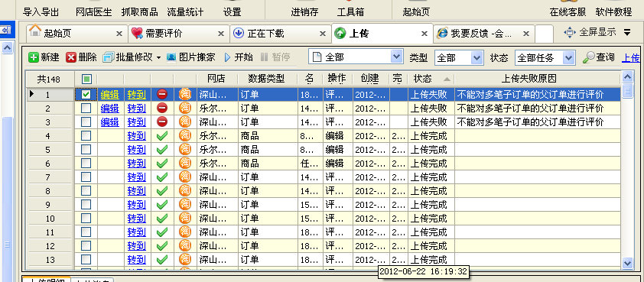Tick the checkbox for row 3
The image size is (644, 282).
[86, 122]
